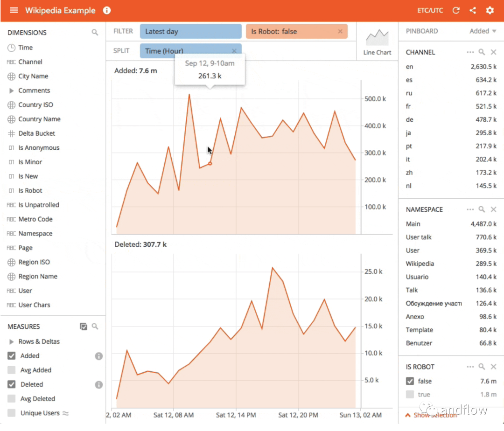Screen dimensions: 504x431
Task: Search the Dimensions list
Action: click(95, 32)
